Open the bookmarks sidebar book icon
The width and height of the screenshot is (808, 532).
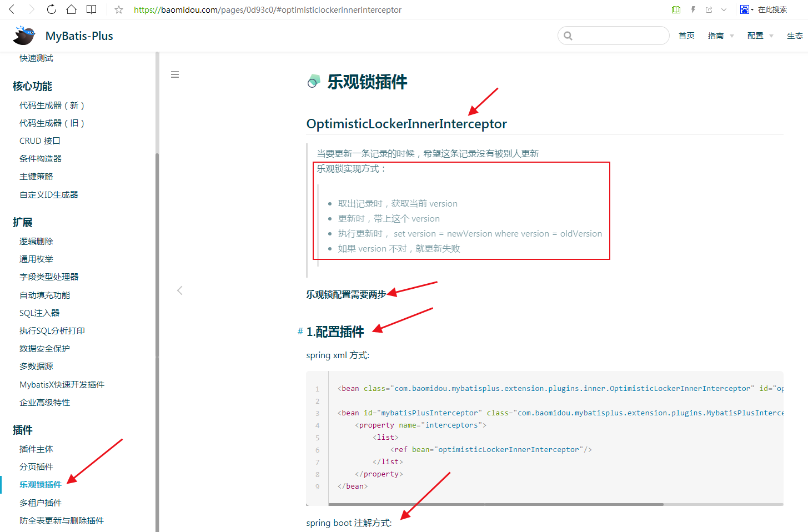92,9
